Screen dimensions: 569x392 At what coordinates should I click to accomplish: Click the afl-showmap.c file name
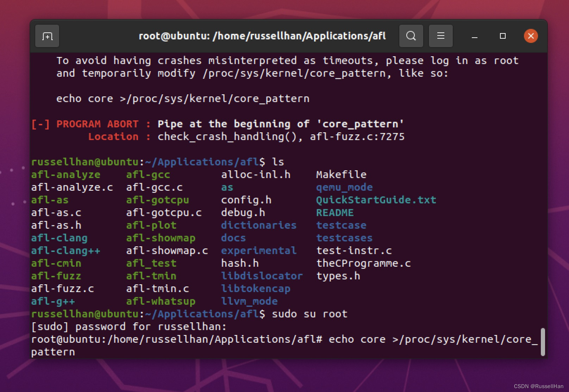167,251
